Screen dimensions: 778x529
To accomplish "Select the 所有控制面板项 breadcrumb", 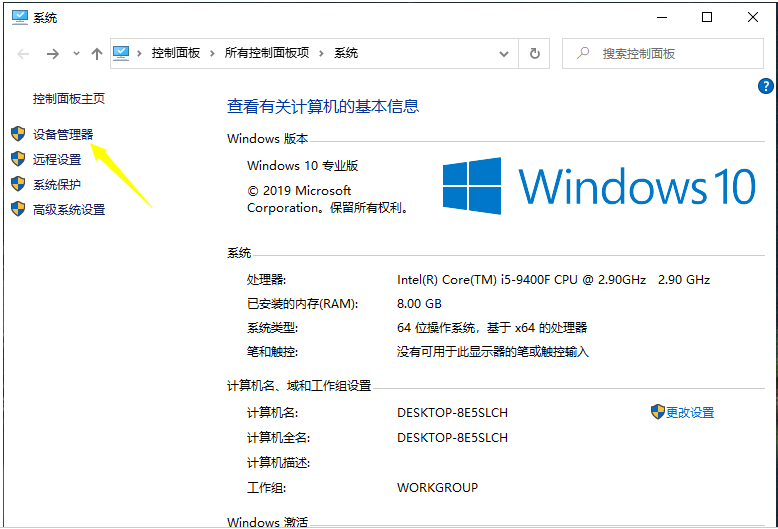I will point(267,53).
